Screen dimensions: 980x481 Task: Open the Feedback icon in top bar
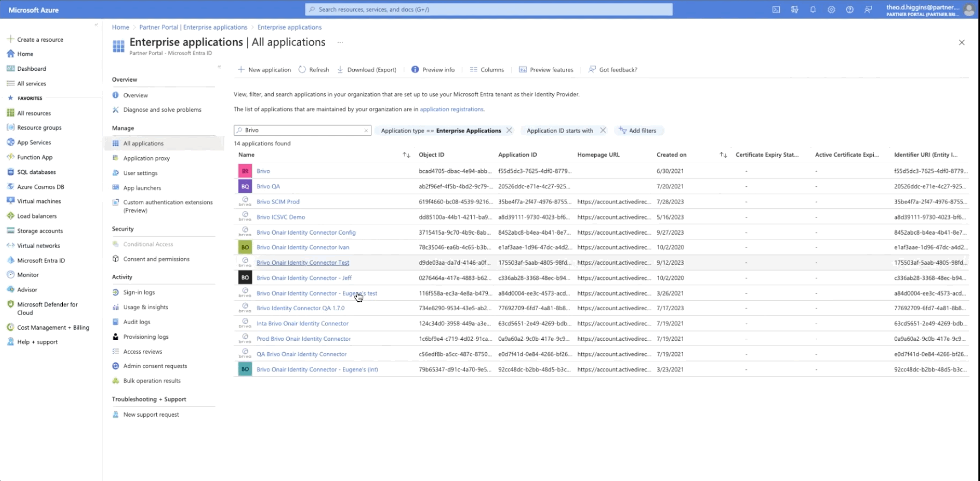pyautogui.click(x=868, y=10)
